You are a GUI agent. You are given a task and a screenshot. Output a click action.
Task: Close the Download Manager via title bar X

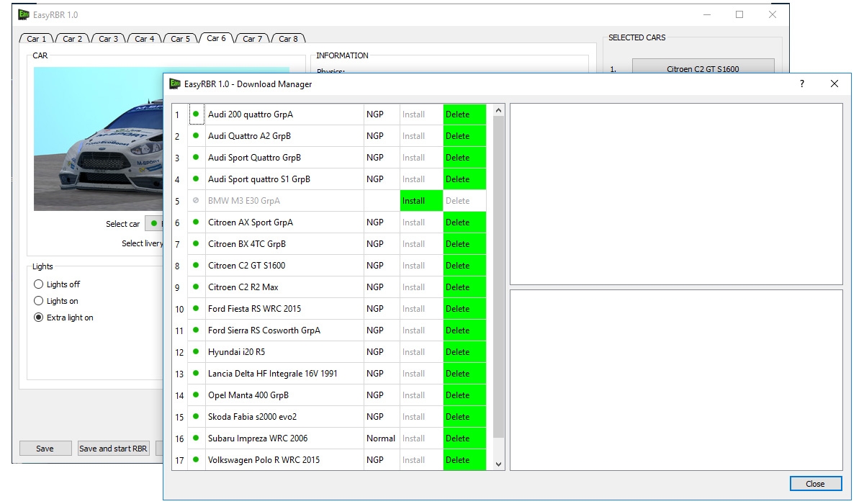834,84
